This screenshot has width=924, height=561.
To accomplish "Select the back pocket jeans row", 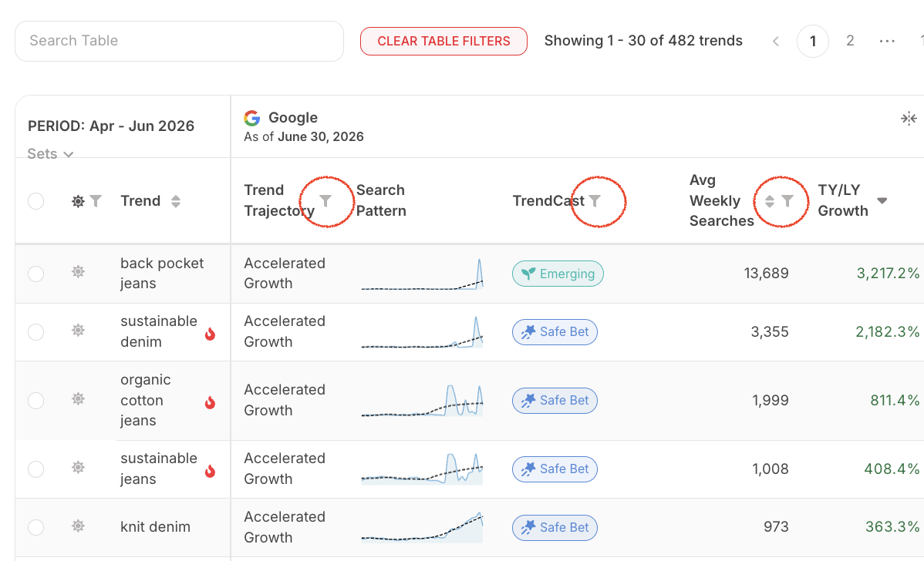I will [36, 274].
